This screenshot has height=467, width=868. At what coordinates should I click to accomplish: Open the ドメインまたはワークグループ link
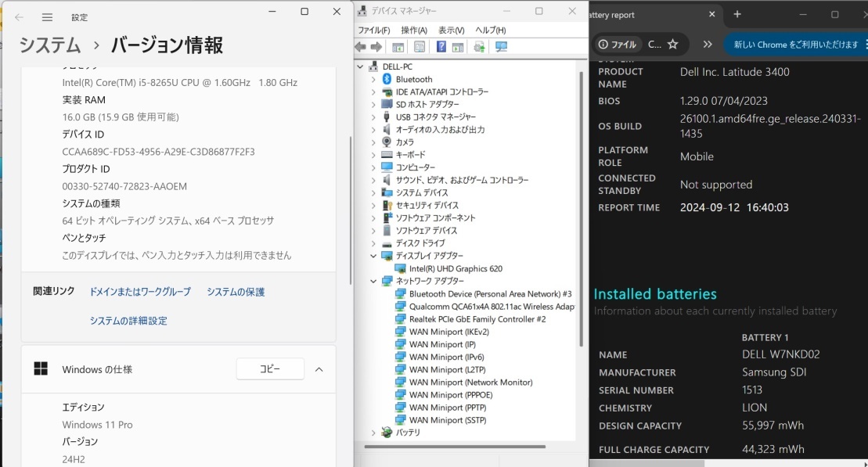click(x=140, y=292)
